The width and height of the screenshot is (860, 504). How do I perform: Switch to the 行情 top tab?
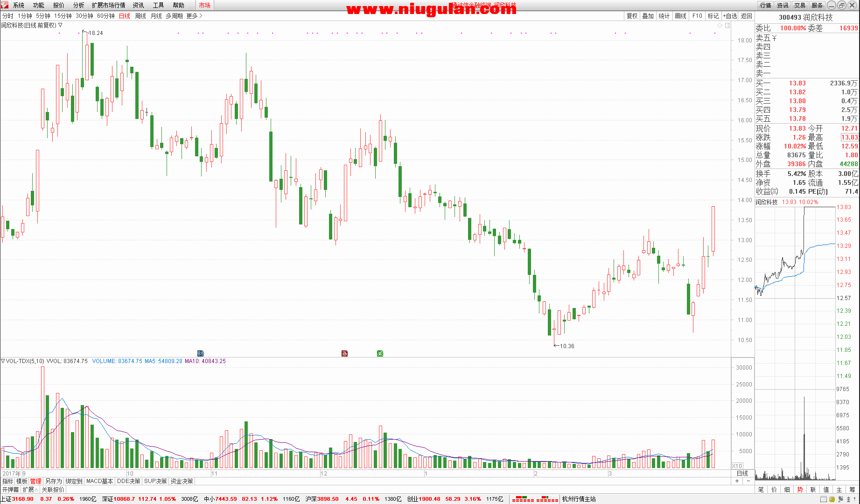(765, 5)
